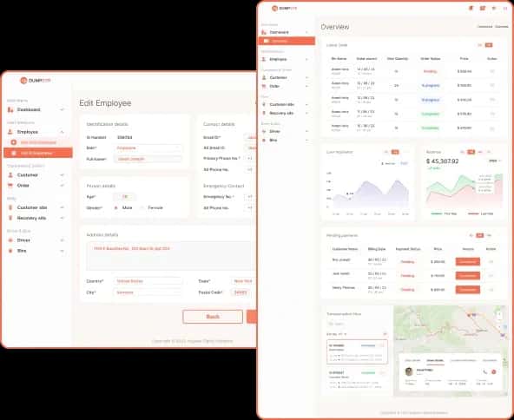Open Recovery site menu in Overview sidebar
The height and width of the screenshot is (420, 514).
pyautogui.click(x=285, y=113)
